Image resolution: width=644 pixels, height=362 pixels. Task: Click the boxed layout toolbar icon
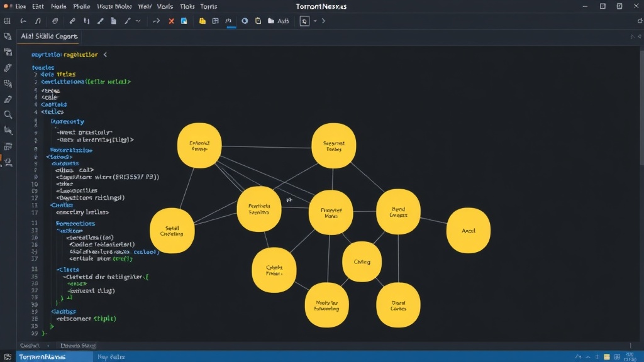216,21
